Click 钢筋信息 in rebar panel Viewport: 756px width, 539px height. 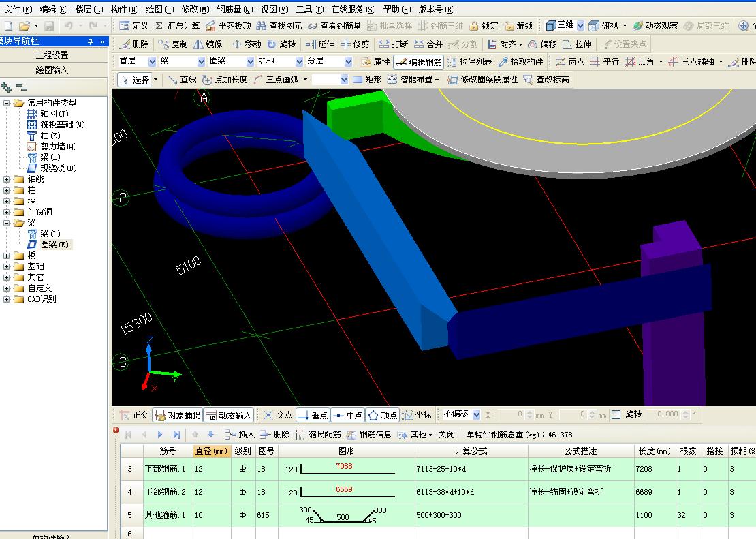click(369, 434)
